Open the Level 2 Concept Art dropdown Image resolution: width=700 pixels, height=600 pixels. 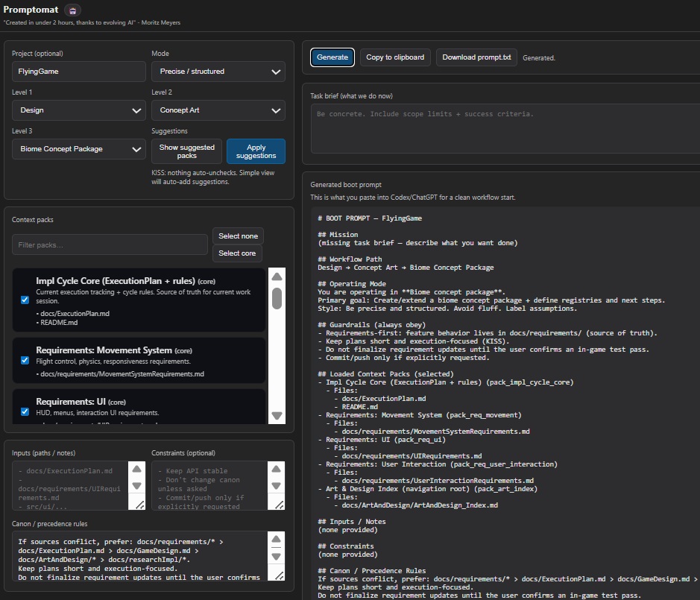[x=218, y=110]
